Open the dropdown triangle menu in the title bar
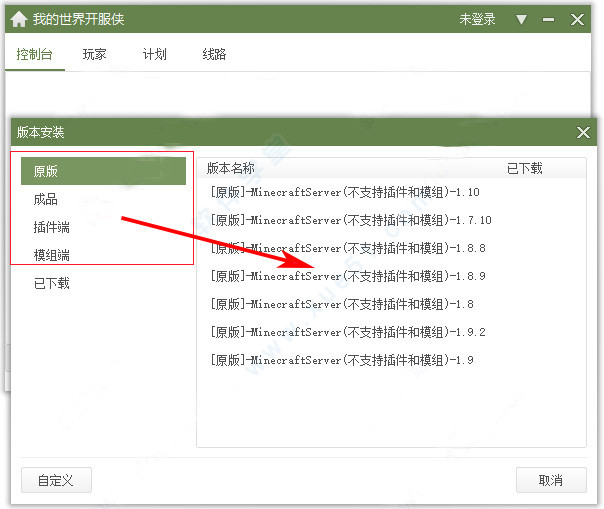604x509 pixels. pos(521,19)
